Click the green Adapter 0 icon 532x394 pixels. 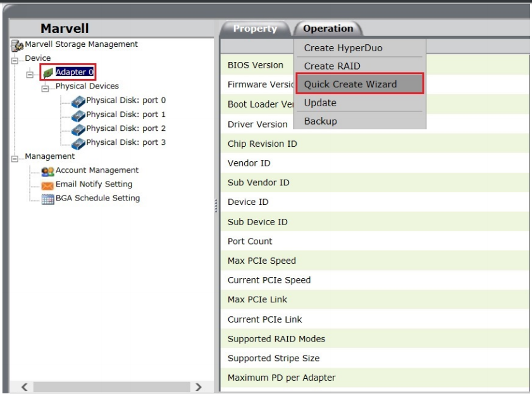pyautogui.click(x=48, y=73)
